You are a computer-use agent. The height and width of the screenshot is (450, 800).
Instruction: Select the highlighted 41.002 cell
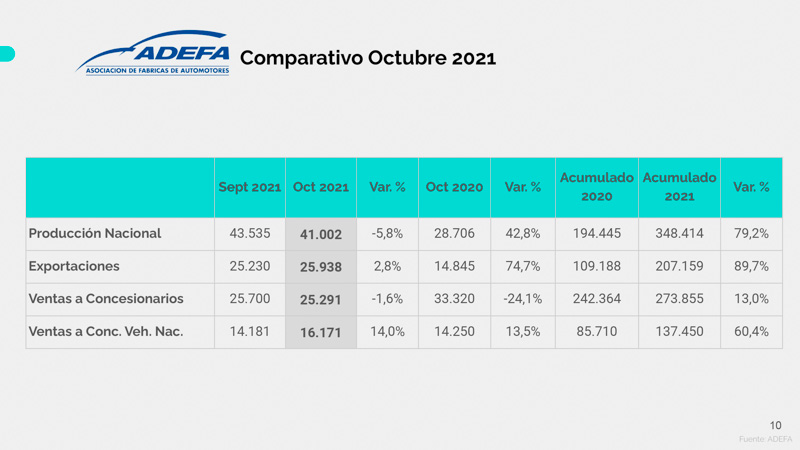coord(321,234)
